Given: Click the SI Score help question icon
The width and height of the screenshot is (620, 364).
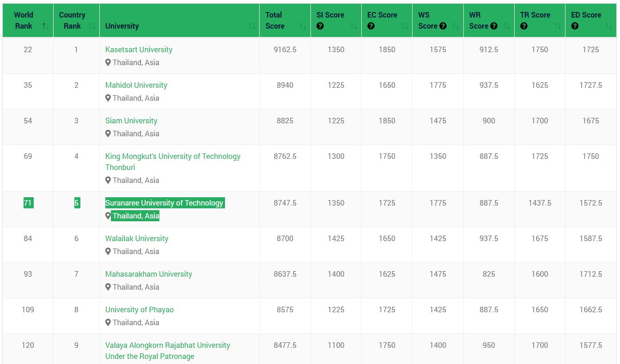Looking at the screenshot, I should [320, 26].
